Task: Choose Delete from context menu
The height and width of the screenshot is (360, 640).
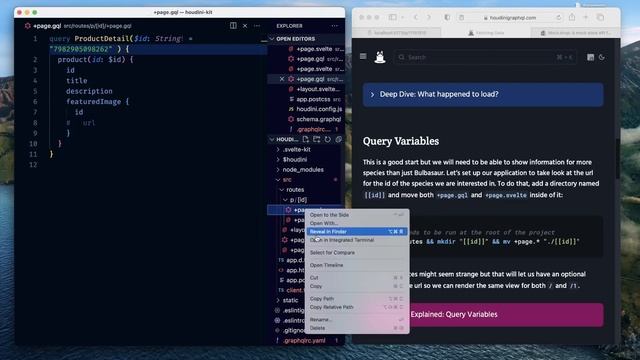Action: [357, 328]
